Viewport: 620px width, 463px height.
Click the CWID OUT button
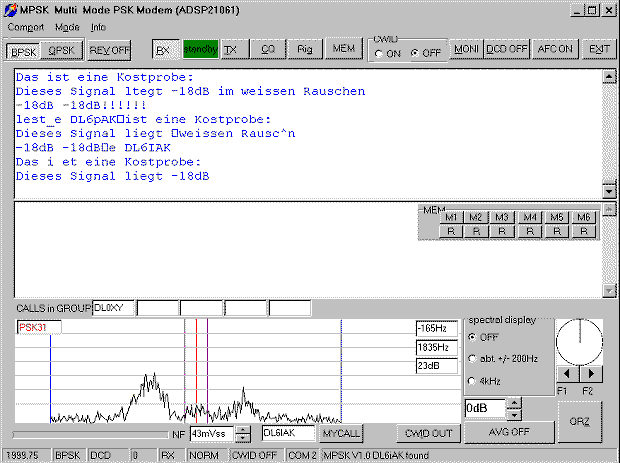pos(428,433)
